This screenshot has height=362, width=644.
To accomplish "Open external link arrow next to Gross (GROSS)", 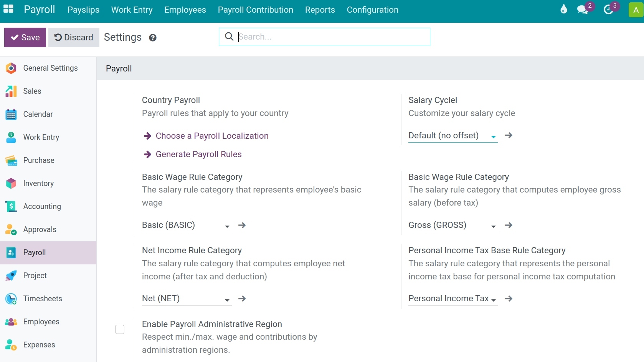I will pos(509,225).
